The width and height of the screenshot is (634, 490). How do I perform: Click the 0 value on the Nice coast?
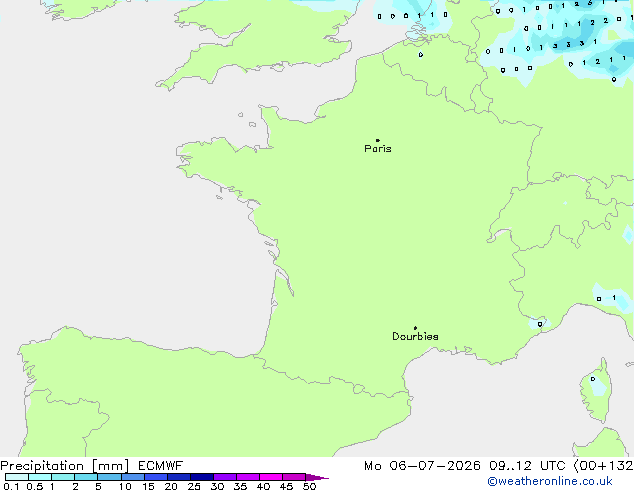pos(540,324)
